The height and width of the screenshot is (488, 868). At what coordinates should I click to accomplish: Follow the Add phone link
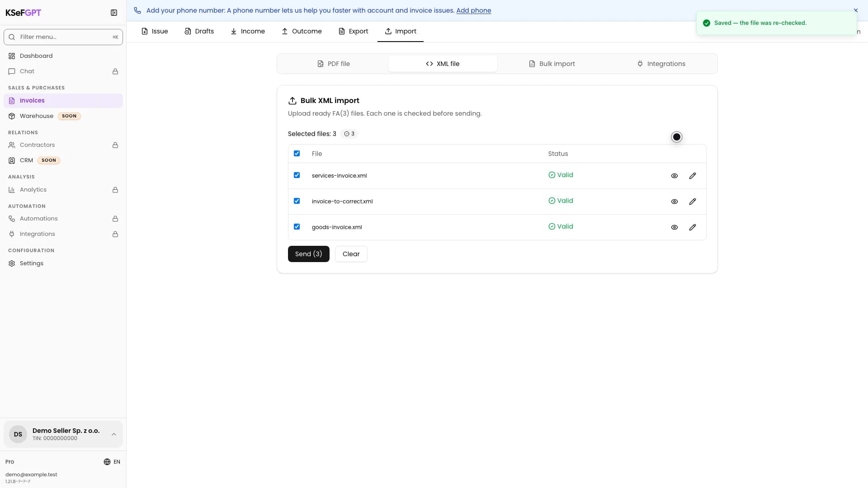click(x=474, y=10)
